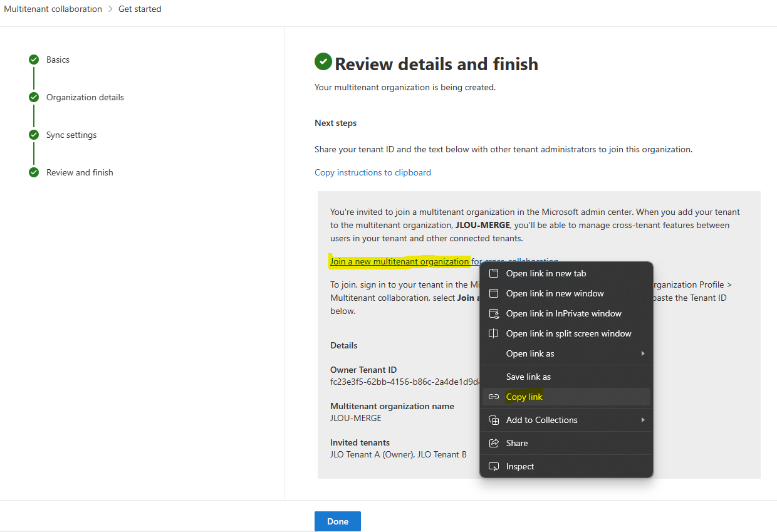Click the green checkmark beside Sync settings
The width and height of the screenshot is (777, 532).
click(x=34, y=135)
